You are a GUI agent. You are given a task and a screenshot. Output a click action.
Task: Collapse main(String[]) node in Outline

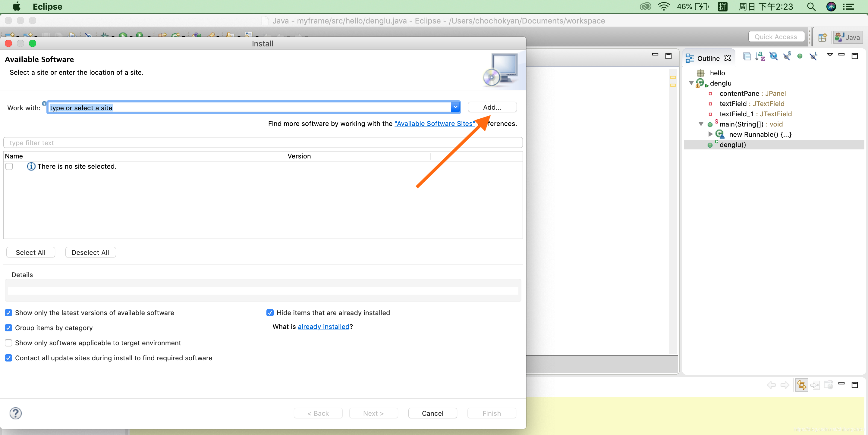tap(700, 124)
